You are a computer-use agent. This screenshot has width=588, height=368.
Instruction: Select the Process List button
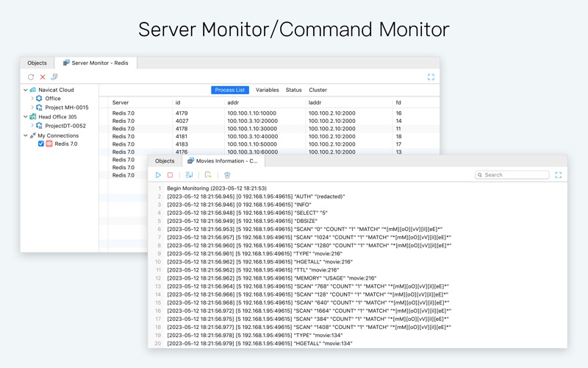coord(230,90)
